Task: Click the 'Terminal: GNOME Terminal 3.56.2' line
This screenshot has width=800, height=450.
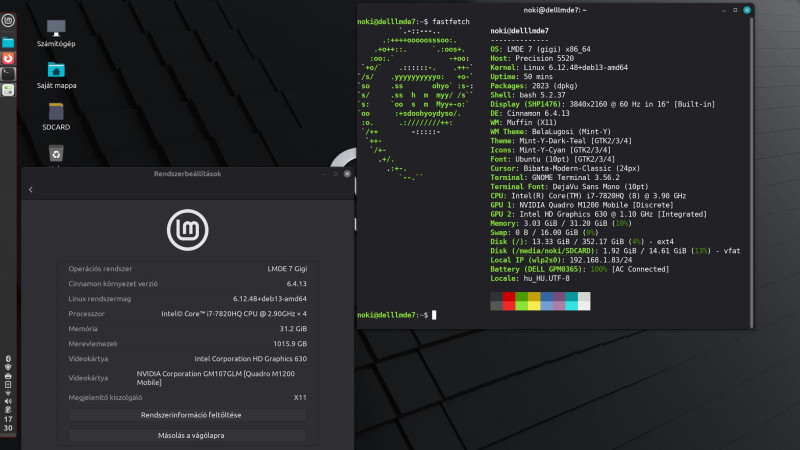Action: click(555, 178)
